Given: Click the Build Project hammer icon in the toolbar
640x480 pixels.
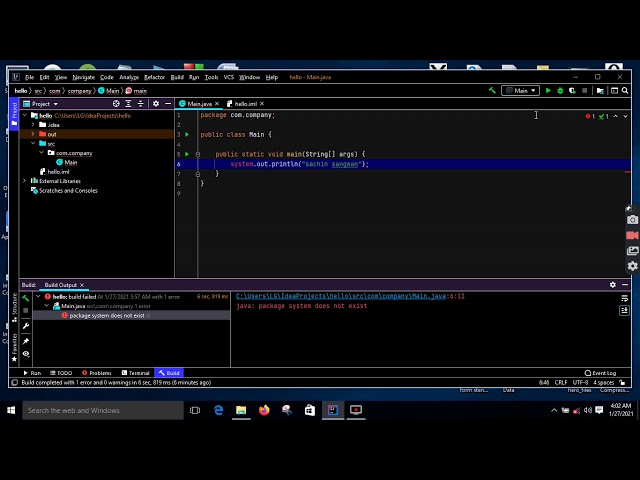Looking at the screenshot, I should coord(492,91).
